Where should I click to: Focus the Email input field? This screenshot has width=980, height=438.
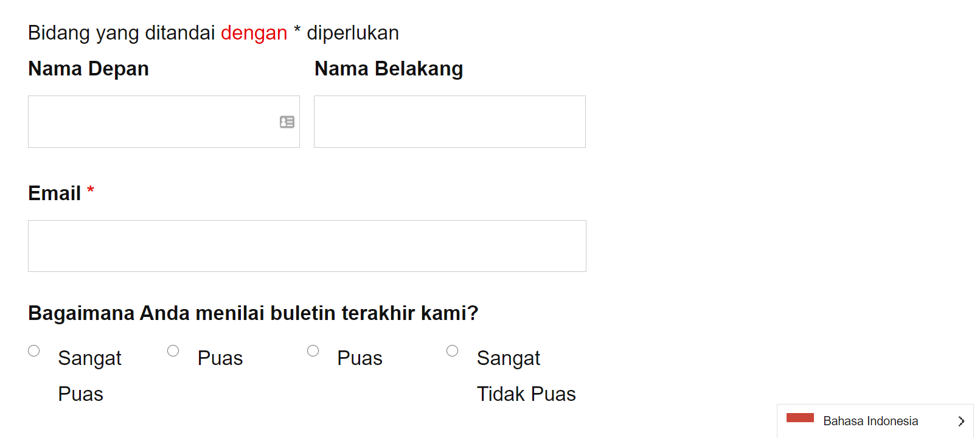point(307,246)
